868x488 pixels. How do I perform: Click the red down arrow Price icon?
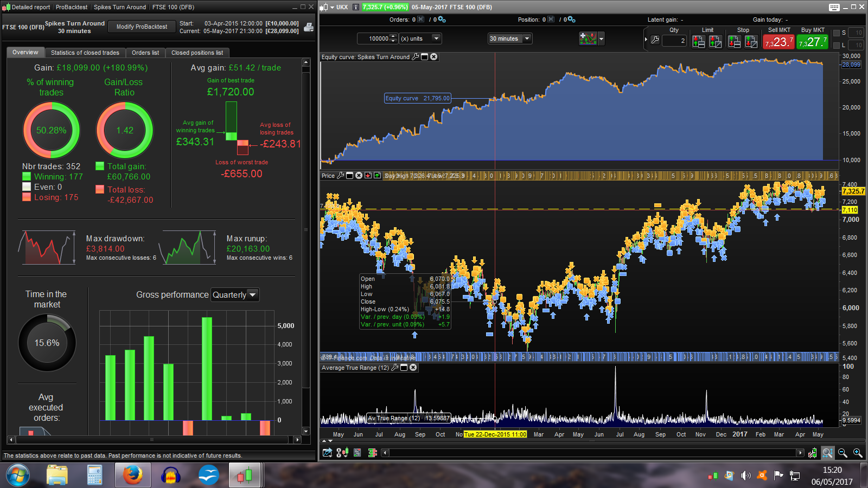(368, 175)
